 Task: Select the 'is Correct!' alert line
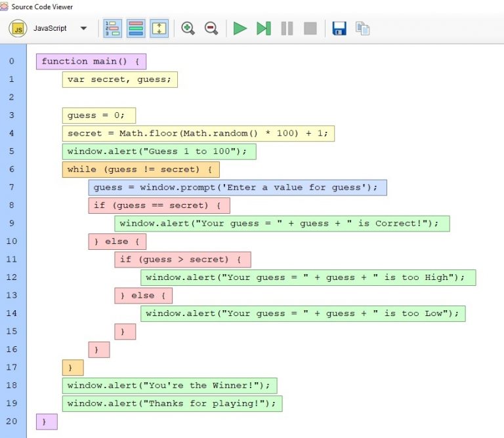click(282, 223)
